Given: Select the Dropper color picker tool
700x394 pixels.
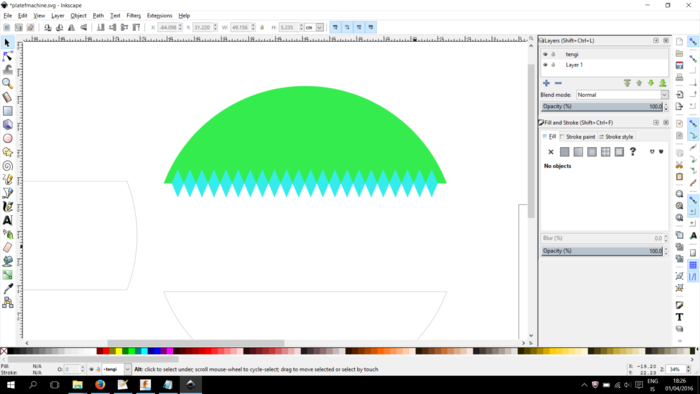Looking at the screenshot, I should 7,289.
